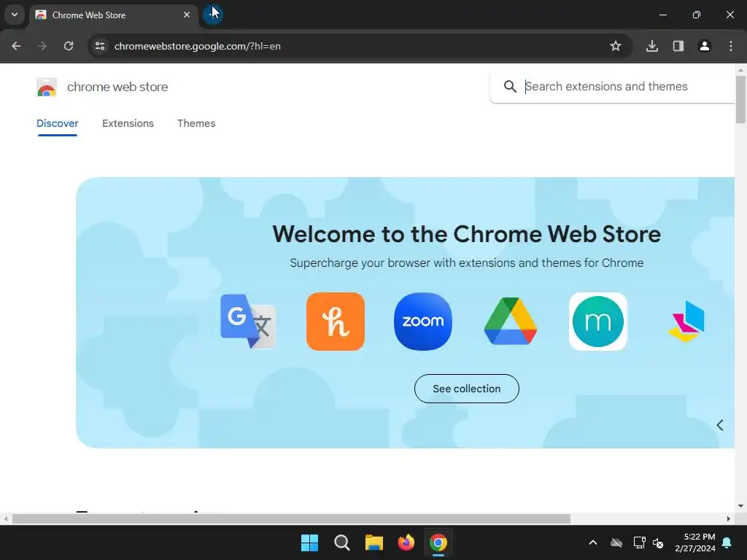The image size is (747, 560).
Task: Click the network tray icon
Action: pyautogui.click(x=639, y=542)
